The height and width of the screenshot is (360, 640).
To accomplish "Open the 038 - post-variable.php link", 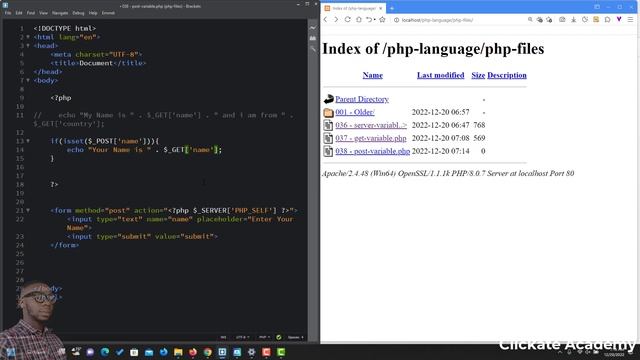I will [x=372, y=151].
